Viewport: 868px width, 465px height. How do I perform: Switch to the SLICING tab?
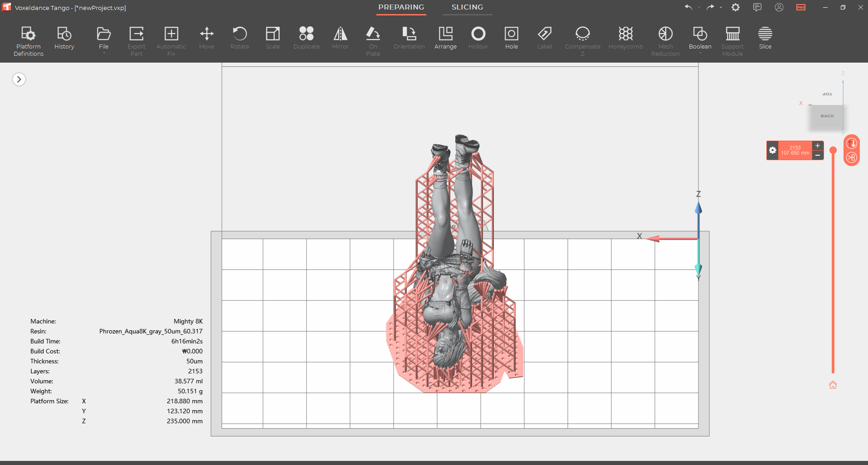click(467, 7)
